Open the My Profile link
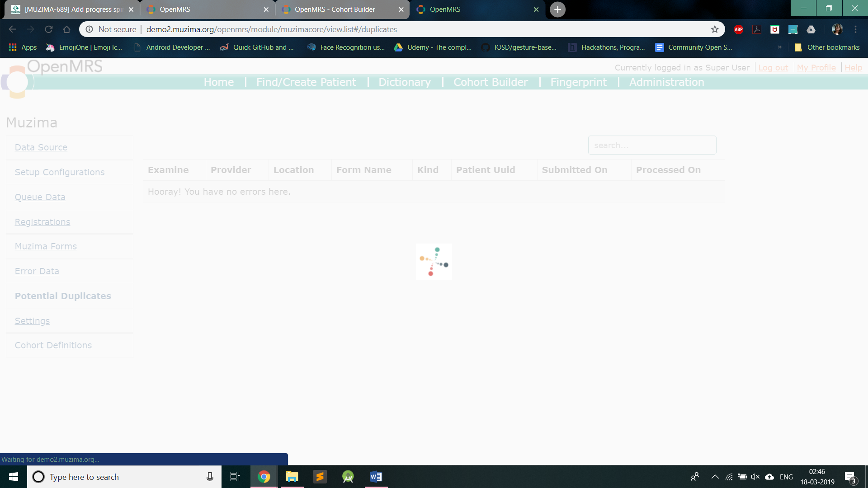This screenshot has width=868, height=488. point(816,68)
